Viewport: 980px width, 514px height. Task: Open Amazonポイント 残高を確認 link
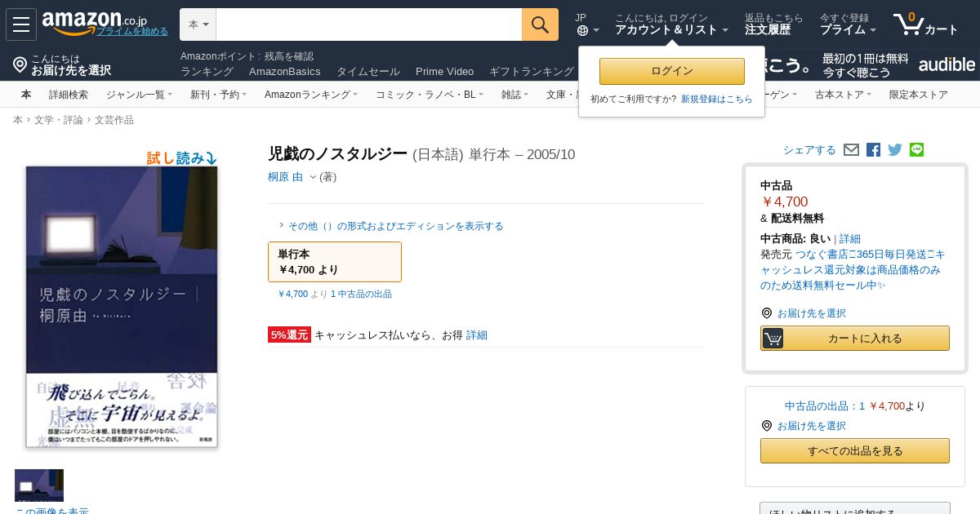click(x=247, y=56)
